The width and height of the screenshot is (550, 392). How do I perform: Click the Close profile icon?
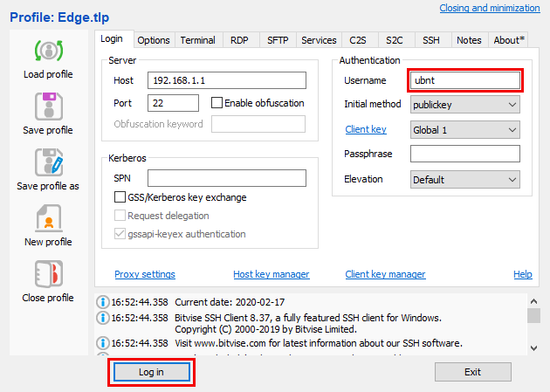tap(48, 274)
